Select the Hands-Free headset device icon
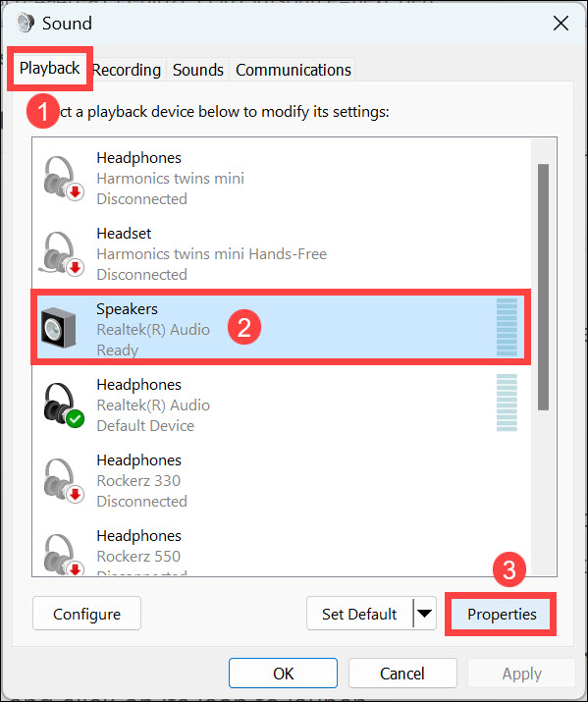 coord(62,254)
